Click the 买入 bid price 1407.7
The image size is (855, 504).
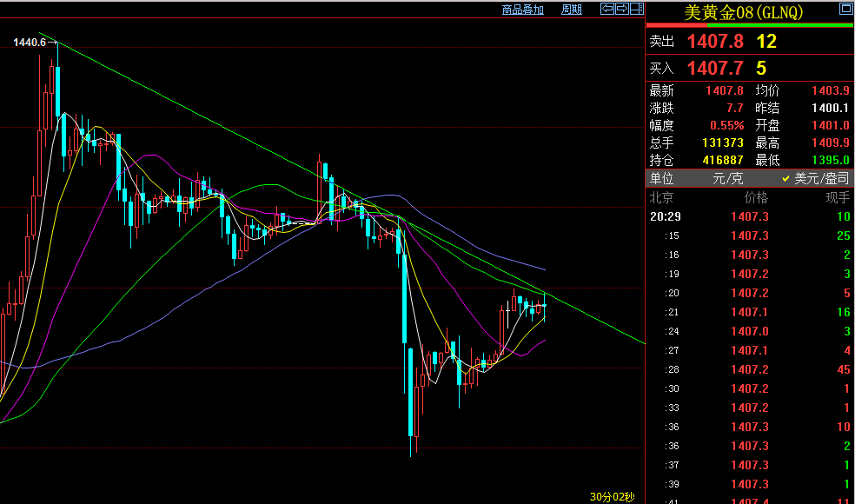click(714, 68)
